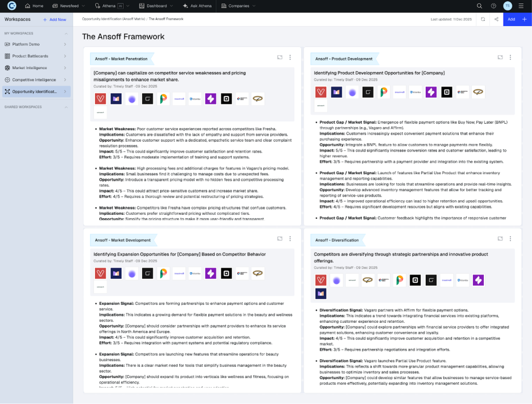Click the refresh icon beside last updated
The image size is (532, 404).
pyautogui.click(x=483, y=19)
